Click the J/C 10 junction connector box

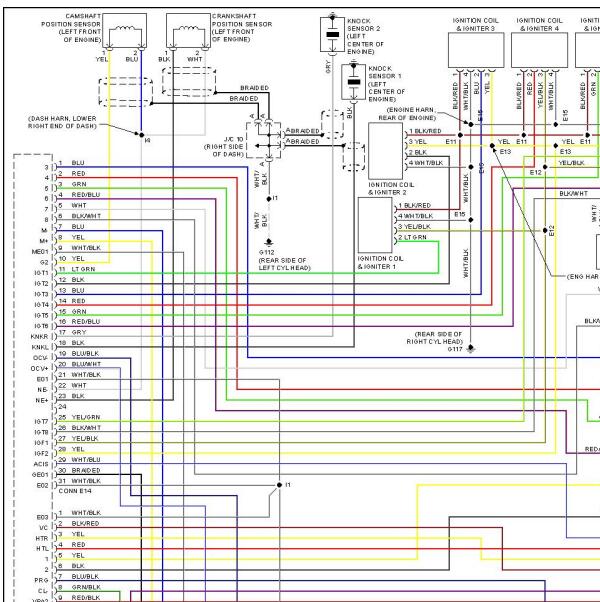click(263, 140)
